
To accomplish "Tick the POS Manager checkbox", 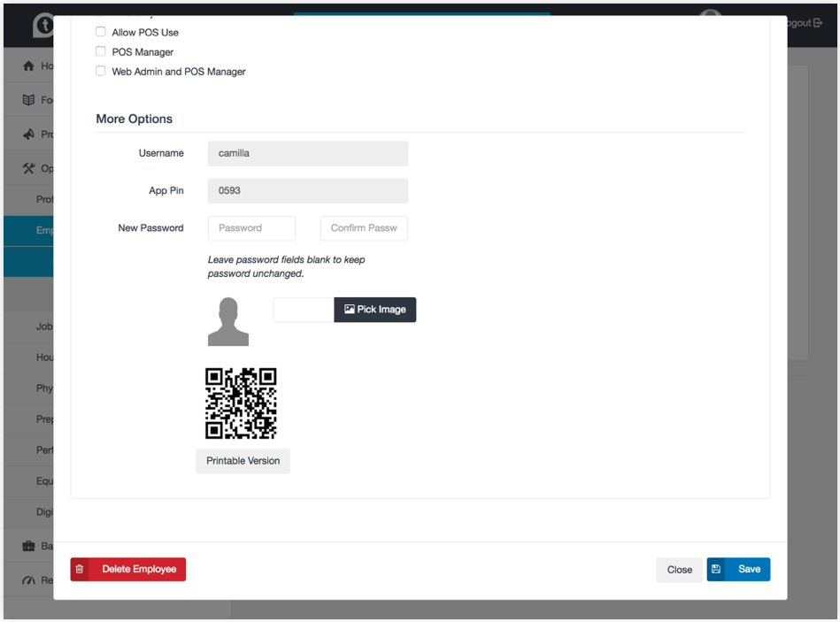I will tap(100, 51).
